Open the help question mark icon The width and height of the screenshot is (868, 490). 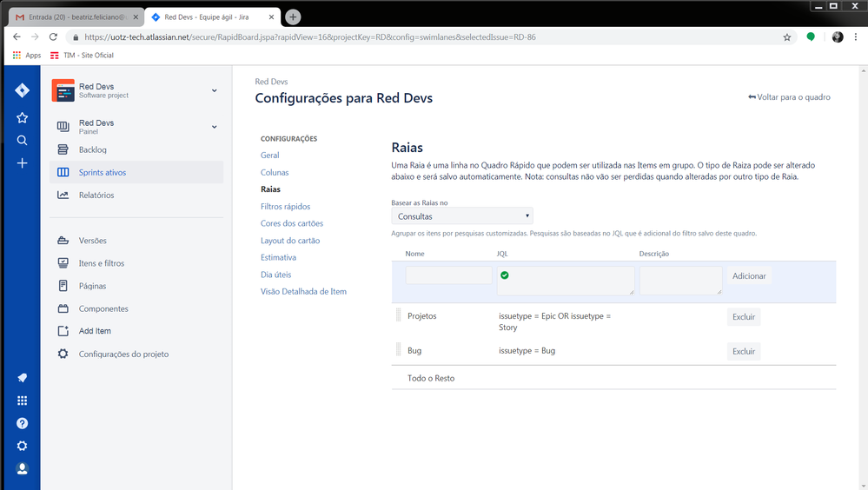tap(22, 423)
